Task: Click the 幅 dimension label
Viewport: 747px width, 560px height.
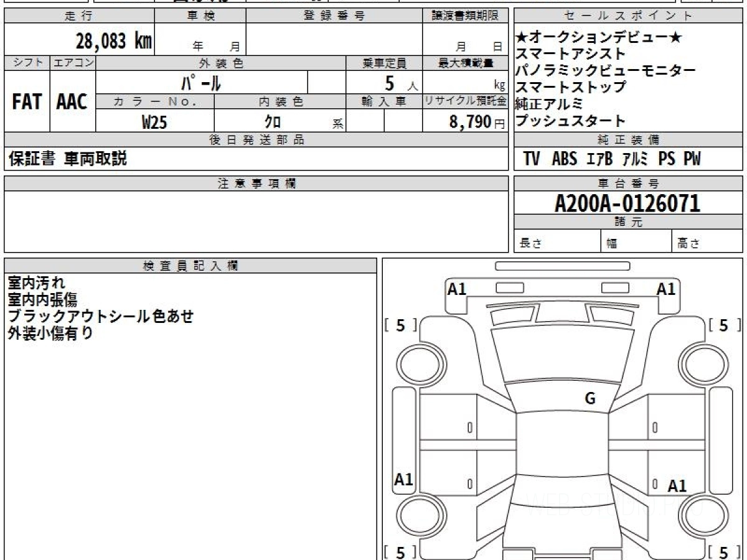Action: click(x=612, y=244)
